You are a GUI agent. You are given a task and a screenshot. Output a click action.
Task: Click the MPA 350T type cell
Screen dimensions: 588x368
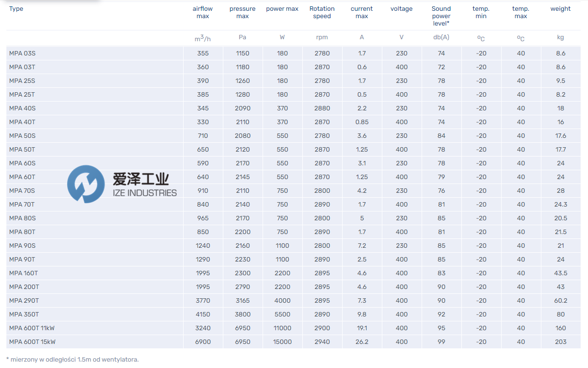(24, 315)
